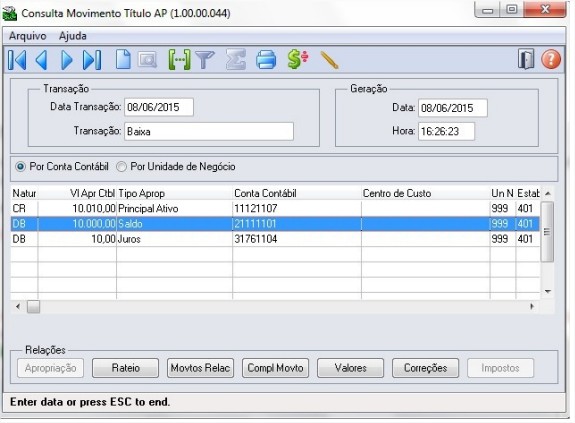
Task: Click the Natur column header
Action: (24, 193)
